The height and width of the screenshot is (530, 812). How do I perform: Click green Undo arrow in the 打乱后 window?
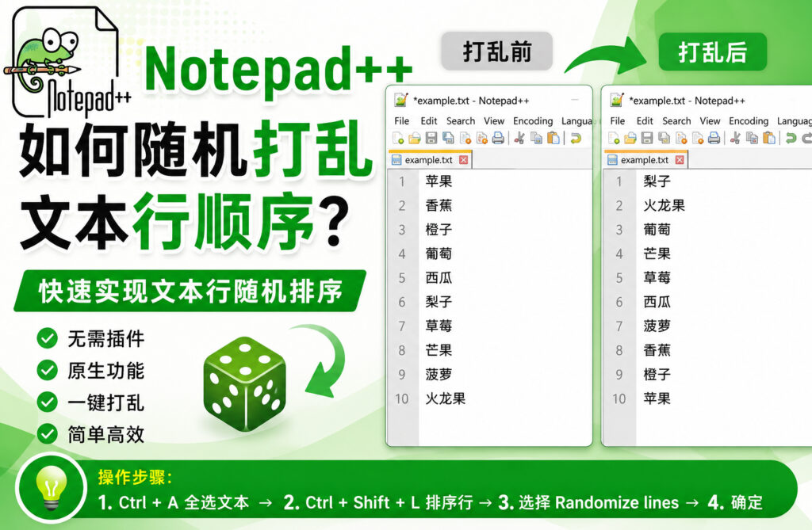pos(791,138)
